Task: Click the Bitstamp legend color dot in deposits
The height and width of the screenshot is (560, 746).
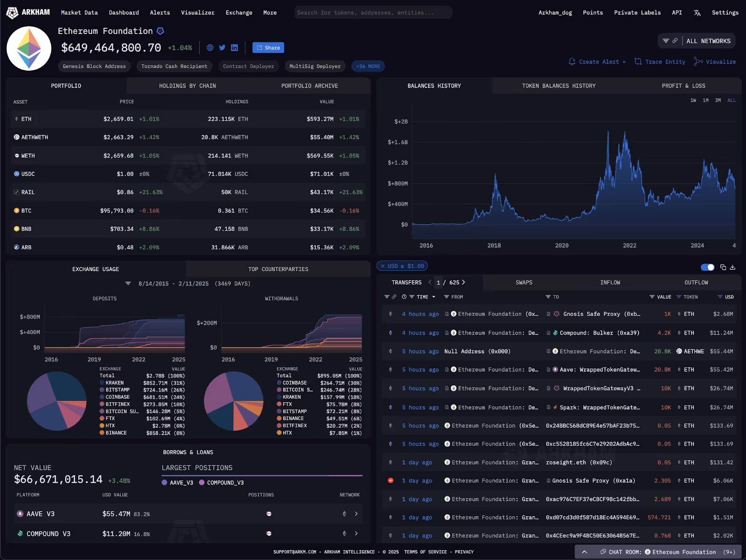Action: click(x=102, y=390)
